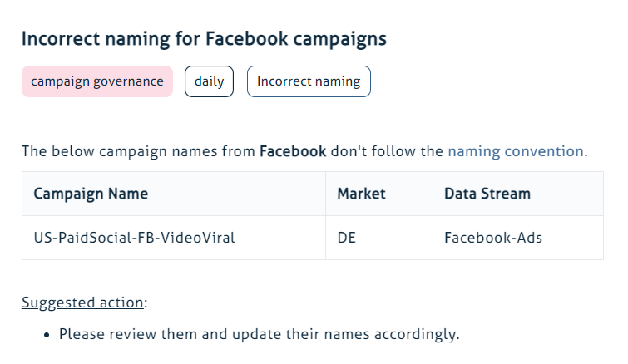Open the 'naming convention' link

(516, 151)
